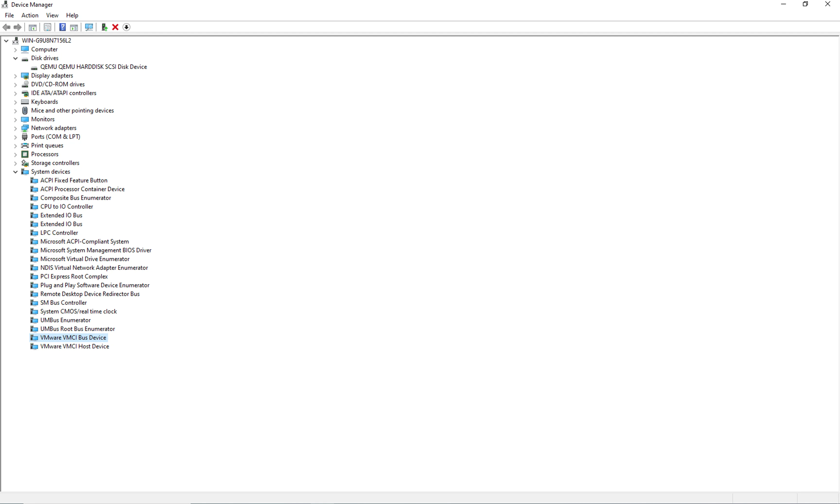Click the back navigation arrow icon
Viewport: 840px width, 504px height.
7,27
